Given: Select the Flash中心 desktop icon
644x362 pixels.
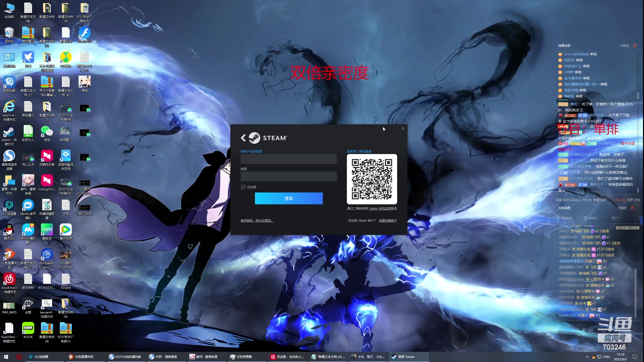Looking at the screenshot, I should (x=85, y=35).
